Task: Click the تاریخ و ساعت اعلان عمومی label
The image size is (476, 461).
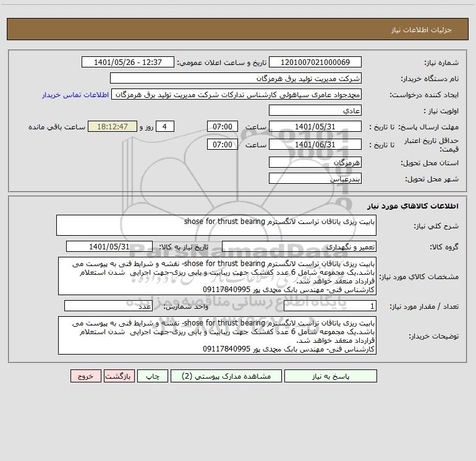Action: click(222, 63)
